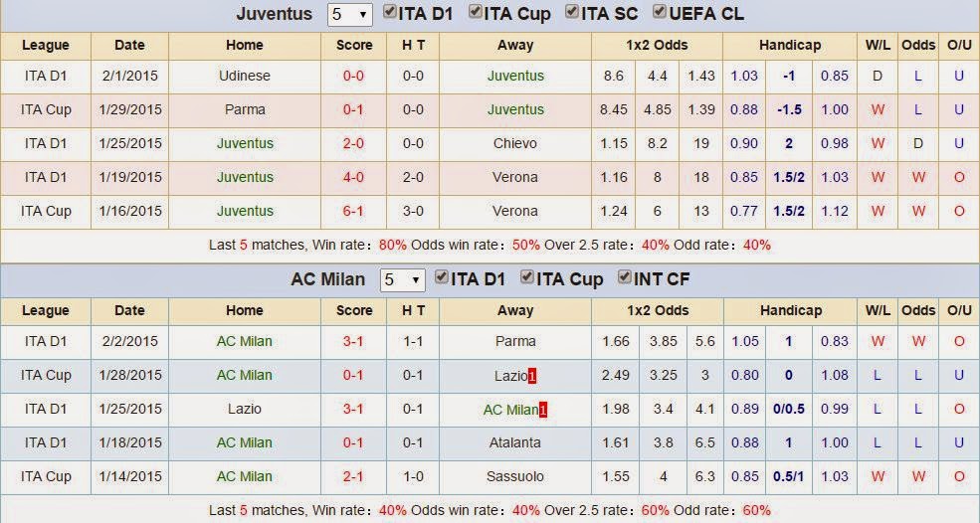Click the red card badge beside Lazio
The height and width of the screenshot is (523, 980).
pyautogui.click(x=532, y=376)
